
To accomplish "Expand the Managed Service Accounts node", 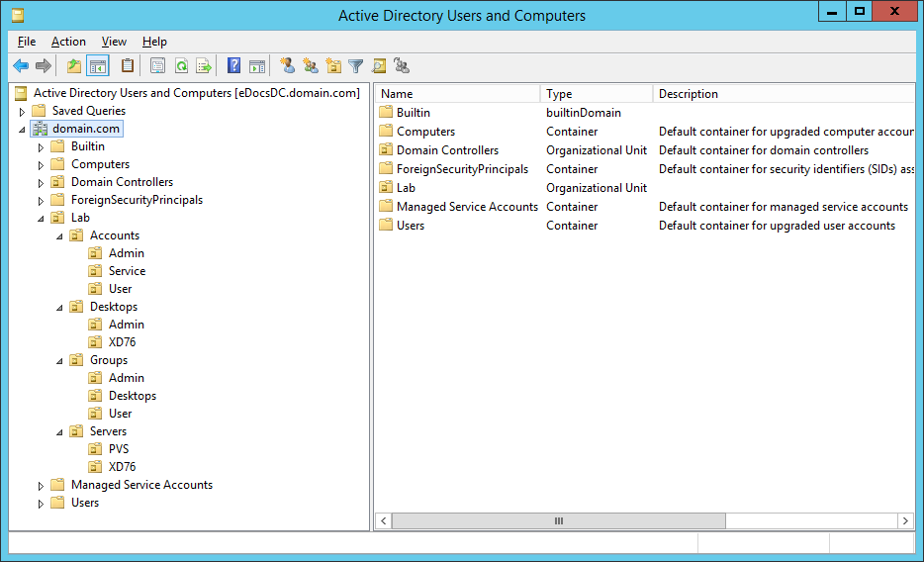I will point(42,486).
